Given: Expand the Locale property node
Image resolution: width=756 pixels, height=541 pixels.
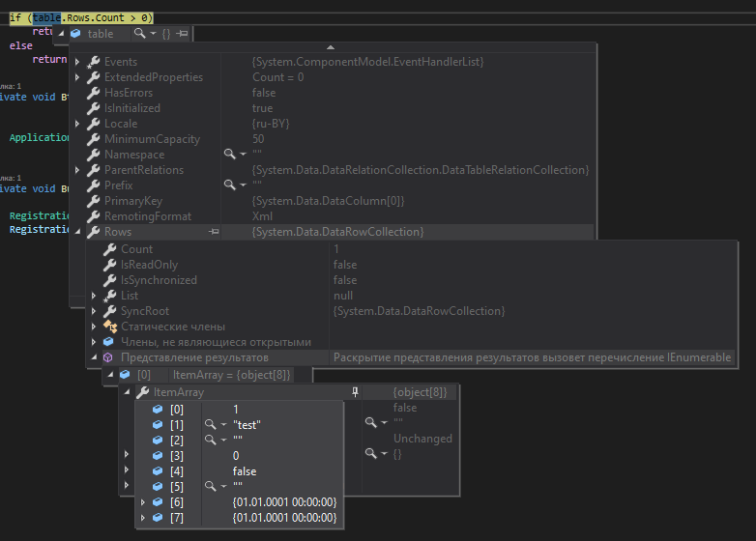Looking at the screenshot, I should click(79, 124).
